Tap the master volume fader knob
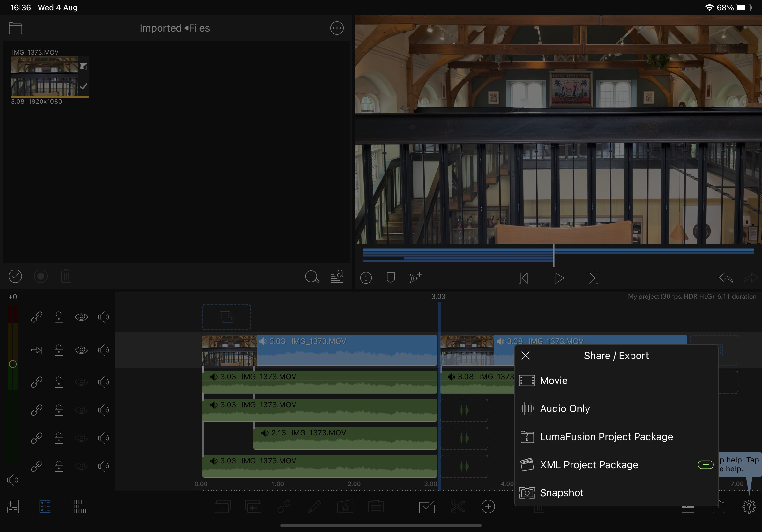The height and width of the screenshot is (532, 762). click(x=13, y=364)
